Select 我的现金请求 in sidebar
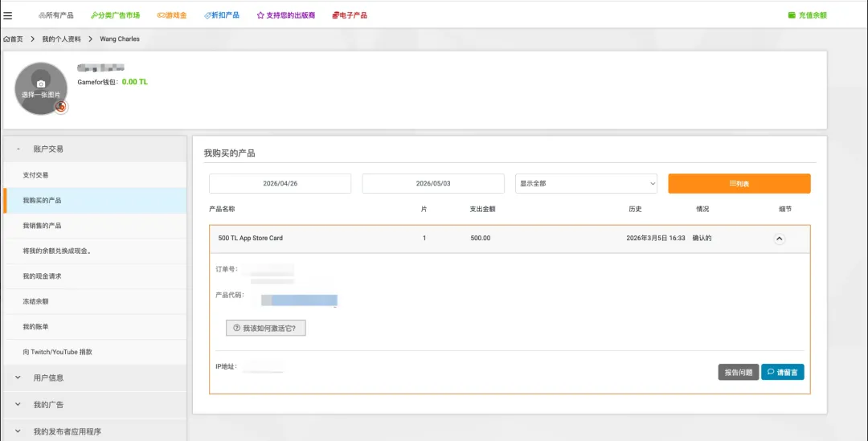The height and width of the screenshot is (441, 868). coord(95,276)
